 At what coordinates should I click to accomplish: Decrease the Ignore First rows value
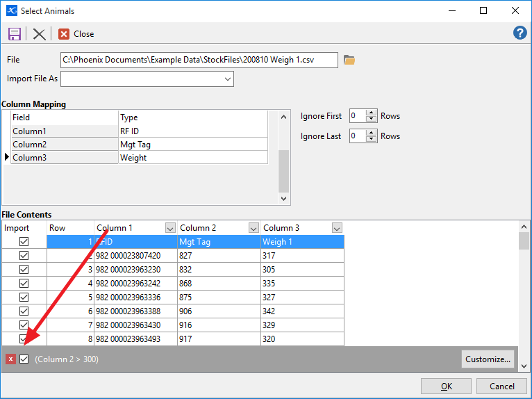(372, 119)
